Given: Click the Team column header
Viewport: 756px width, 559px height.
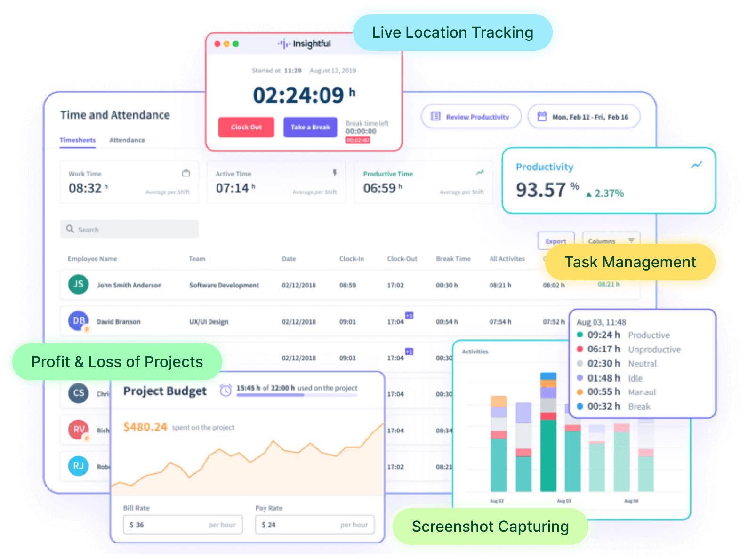Looking at the screenshot, I should (197, 258).
